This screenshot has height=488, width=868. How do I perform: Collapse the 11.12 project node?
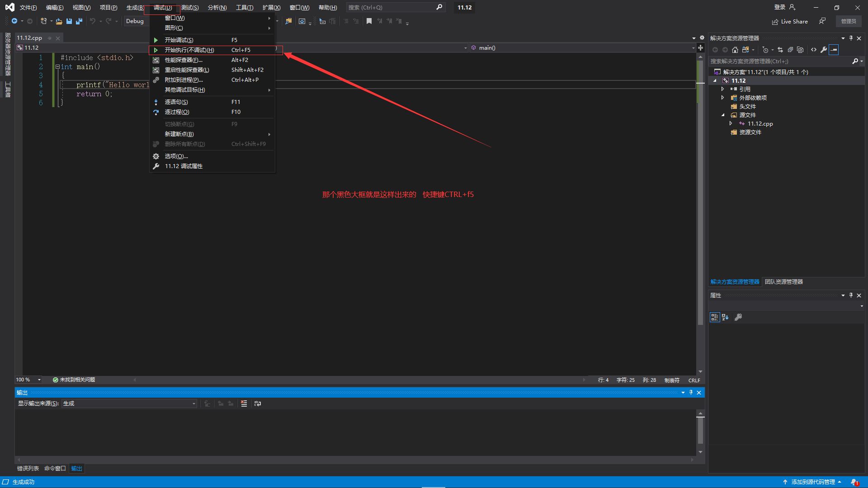715,80
